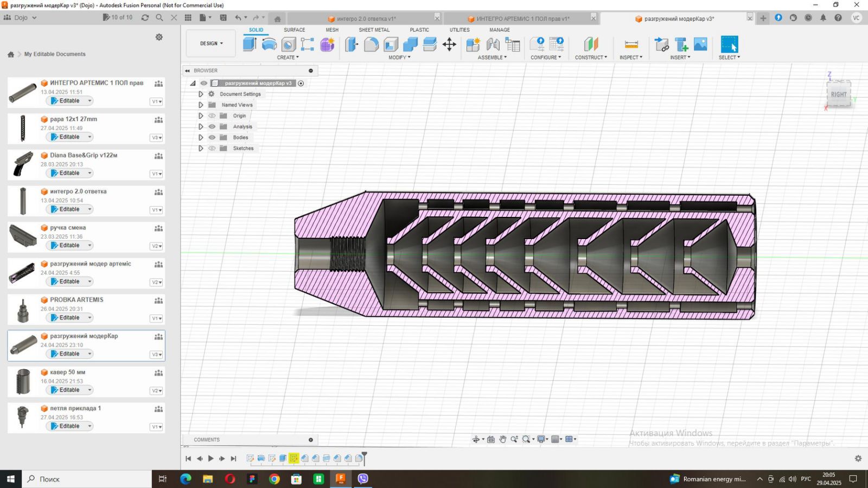The width and height of the screenshot is (868, 488).
Task: Open the DESIGN workspace dropdown
Action: coord(211,43)
